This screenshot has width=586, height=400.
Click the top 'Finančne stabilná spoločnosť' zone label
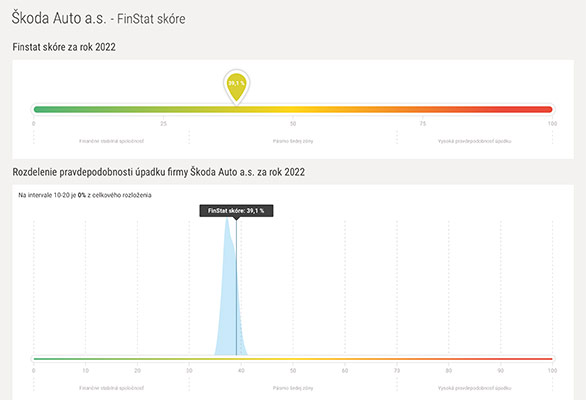[111, 141]
